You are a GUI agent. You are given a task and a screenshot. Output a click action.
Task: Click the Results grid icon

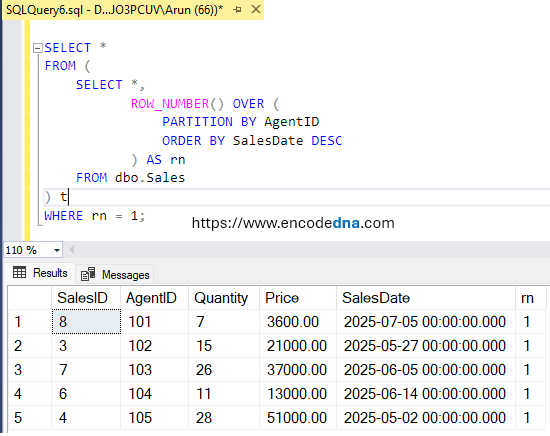[19, 272]
